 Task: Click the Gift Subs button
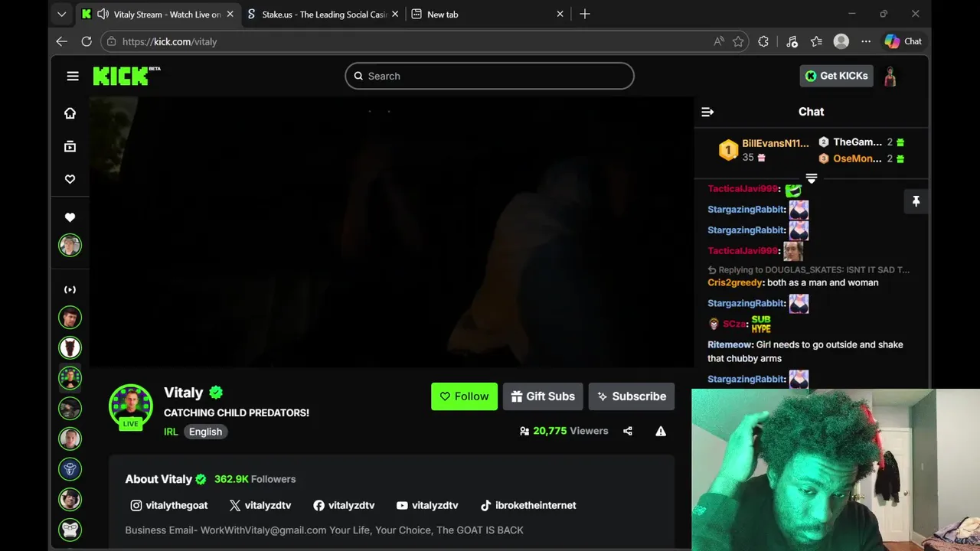[543, 396]
